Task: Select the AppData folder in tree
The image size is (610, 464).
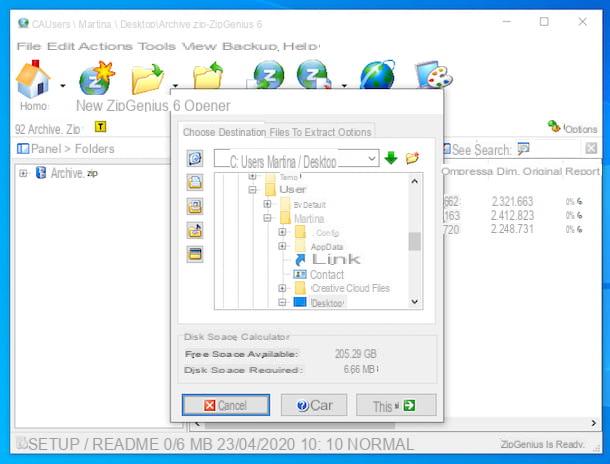Action: pos(327,247)
